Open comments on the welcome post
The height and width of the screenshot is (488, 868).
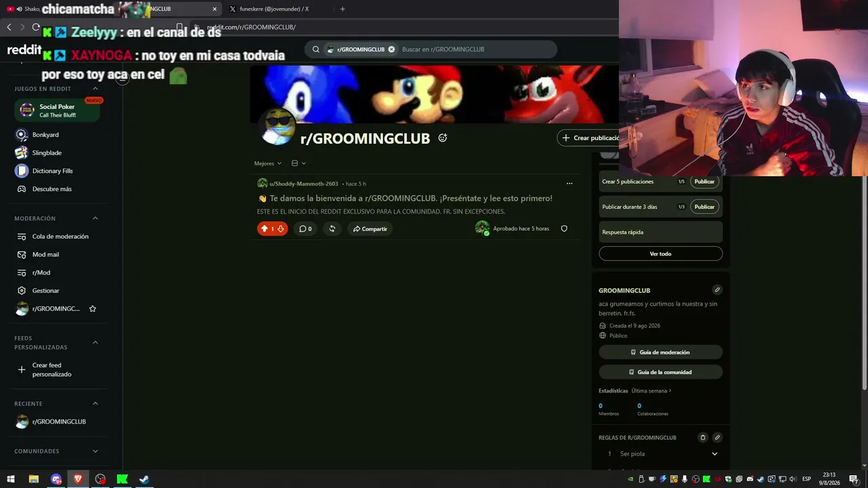[305, 229]
